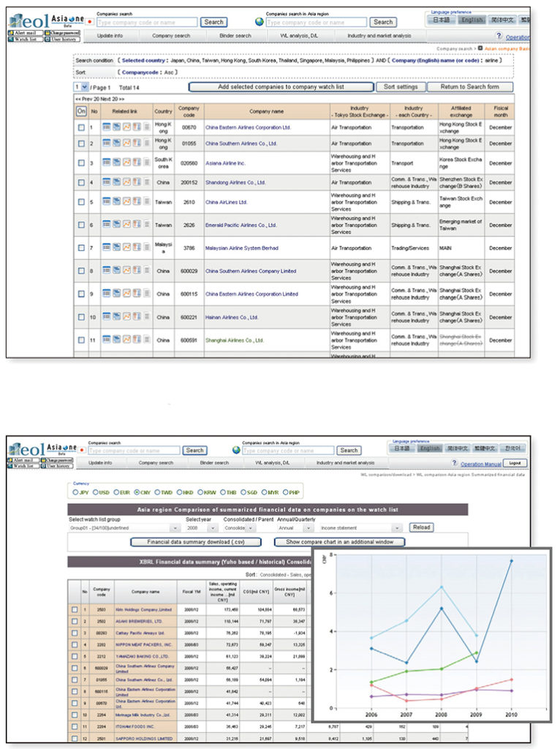Click Add selected companies to company watch list

coord(281,87)
